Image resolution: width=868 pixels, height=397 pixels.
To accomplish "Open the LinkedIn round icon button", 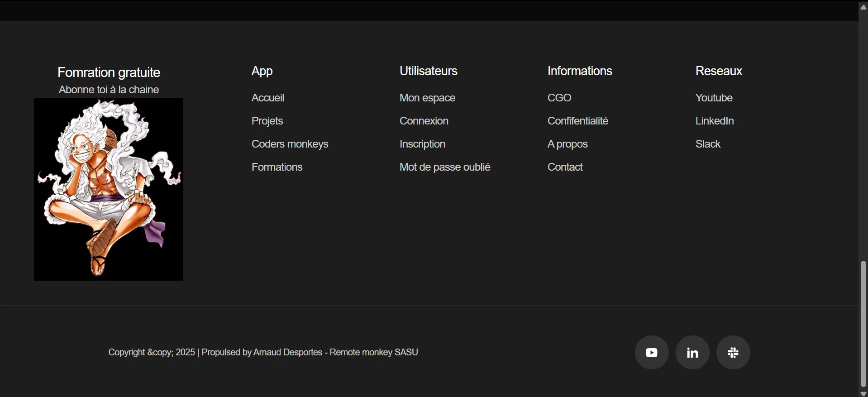I will [x=692, y=353].
